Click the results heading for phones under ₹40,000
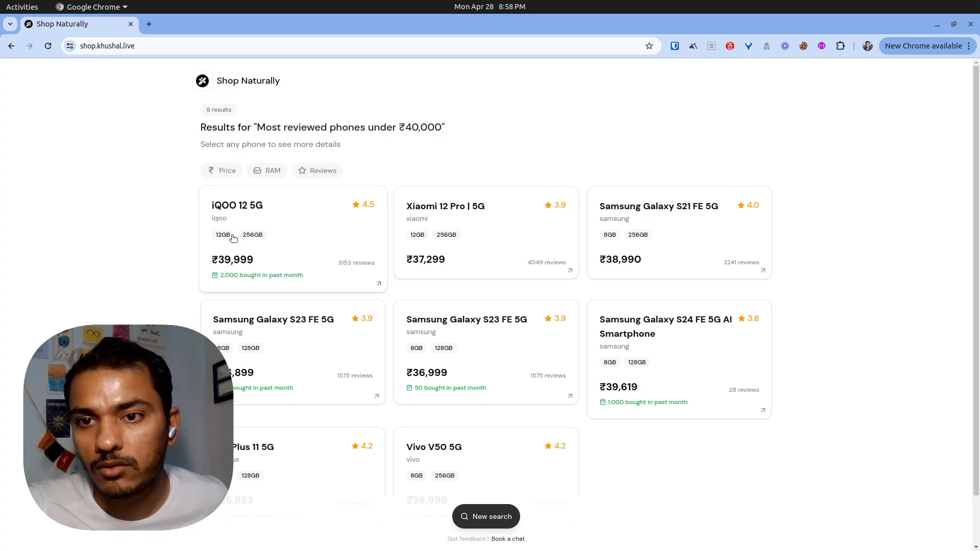 coord(322,127)
